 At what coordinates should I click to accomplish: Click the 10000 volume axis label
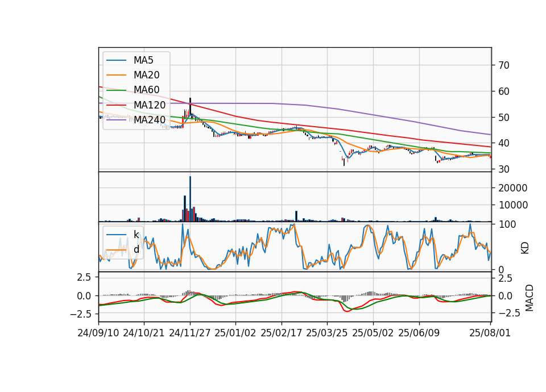513,205
